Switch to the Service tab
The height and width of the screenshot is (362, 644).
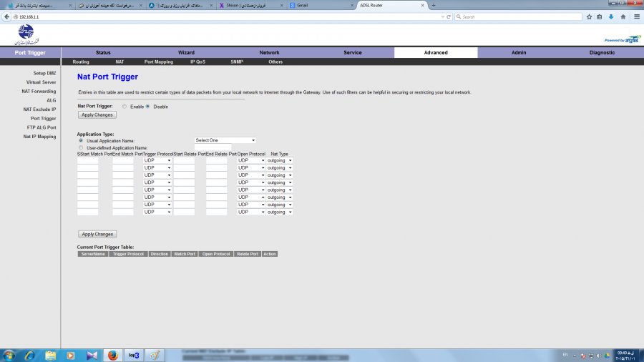352,52
